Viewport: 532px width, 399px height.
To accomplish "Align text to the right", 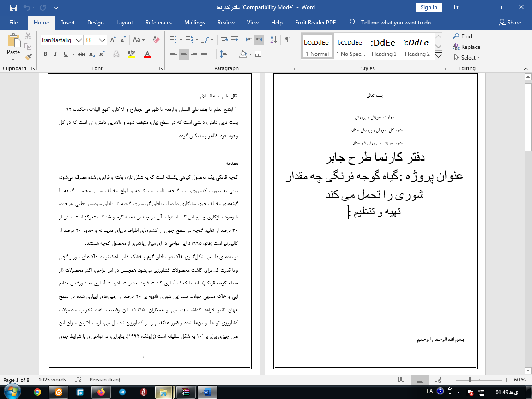I will pos(194,54).
